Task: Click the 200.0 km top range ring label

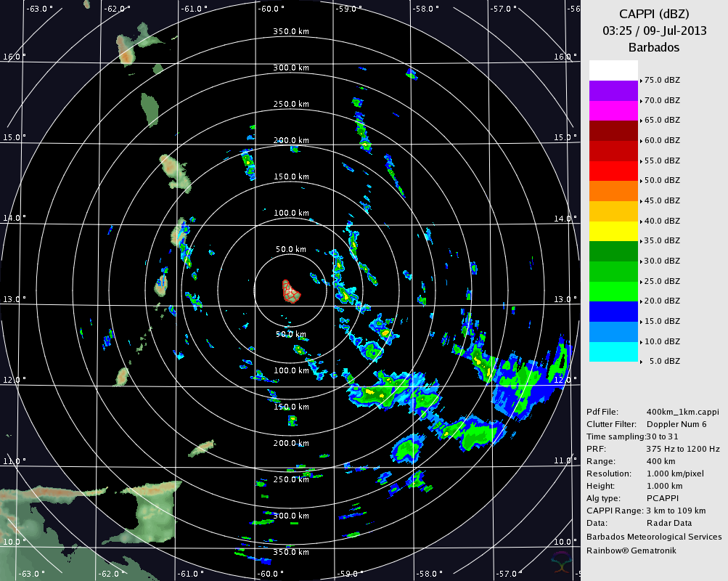Action: (291, 140)
